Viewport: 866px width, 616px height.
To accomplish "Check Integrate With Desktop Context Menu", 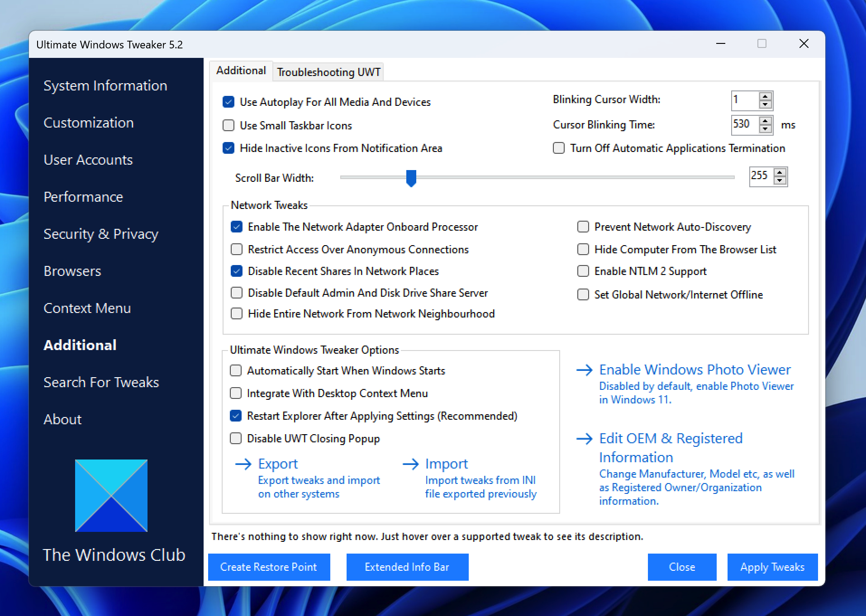I will [236, 393].
